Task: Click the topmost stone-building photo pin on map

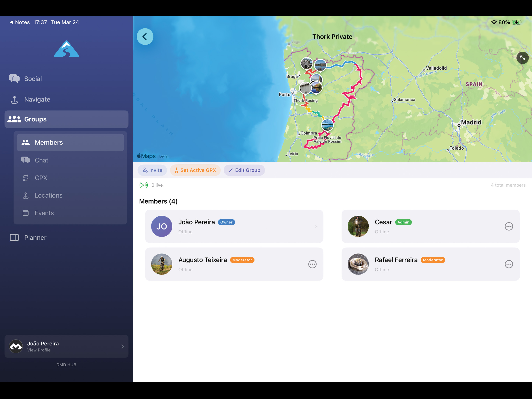Action: pyautogui.click(x=307, y=64)
